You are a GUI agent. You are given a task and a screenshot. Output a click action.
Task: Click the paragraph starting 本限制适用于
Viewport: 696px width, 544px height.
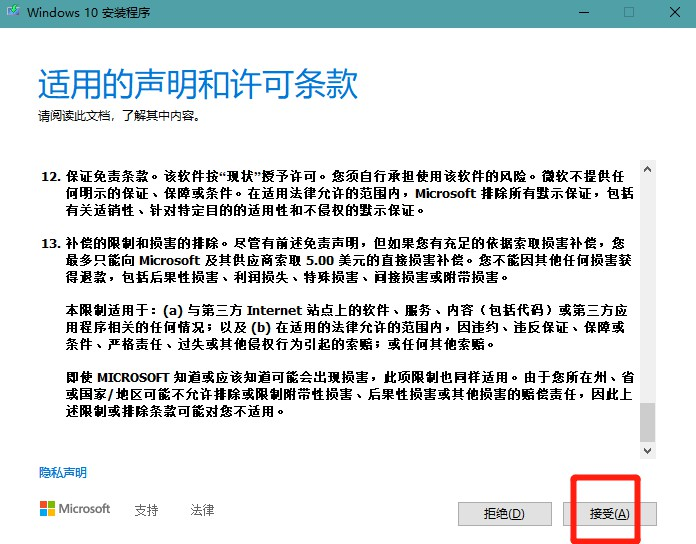[x=347, y=327]
